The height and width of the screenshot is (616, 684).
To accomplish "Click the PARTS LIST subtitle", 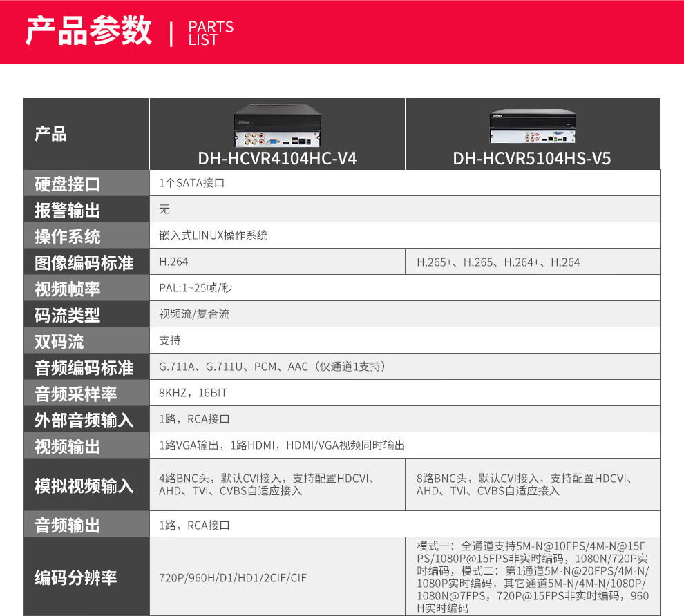I will tap(211, 33).
